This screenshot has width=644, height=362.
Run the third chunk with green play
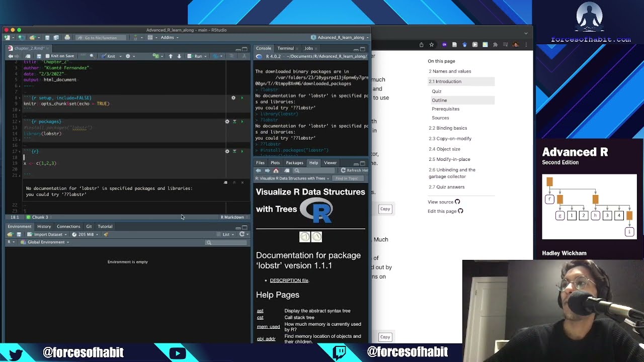point(242,151)
